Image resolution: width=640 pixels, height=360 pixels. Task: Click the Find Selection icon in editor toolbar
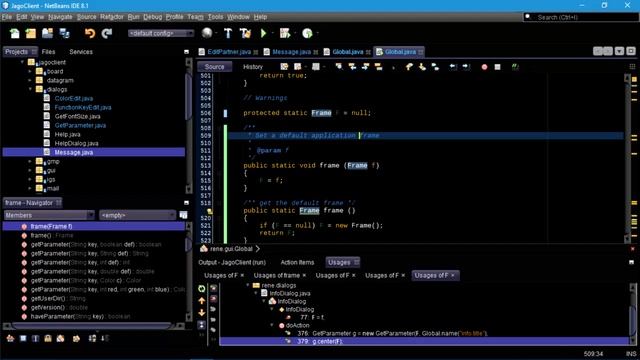point(339,67)
